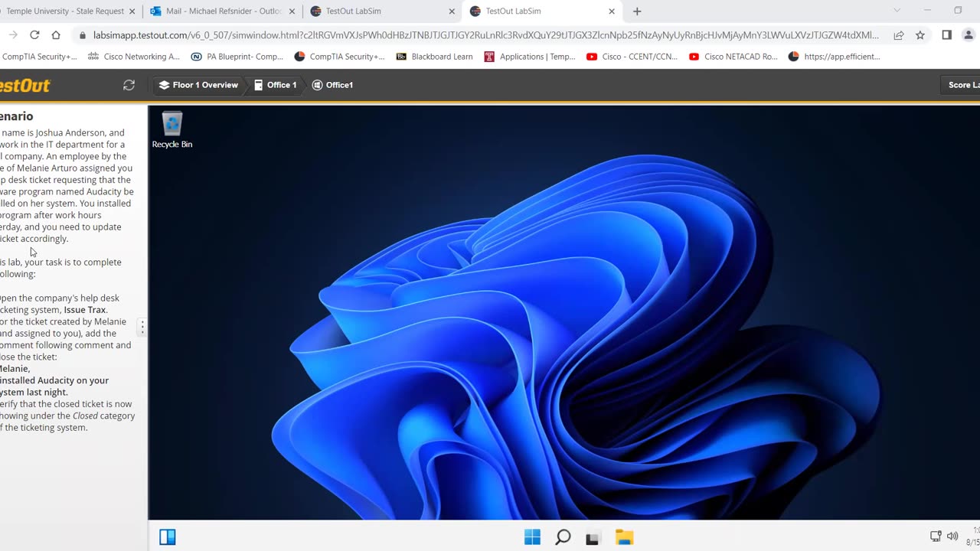Go to Floor 1 Overview breadcrumb

[x=198, y=85]
